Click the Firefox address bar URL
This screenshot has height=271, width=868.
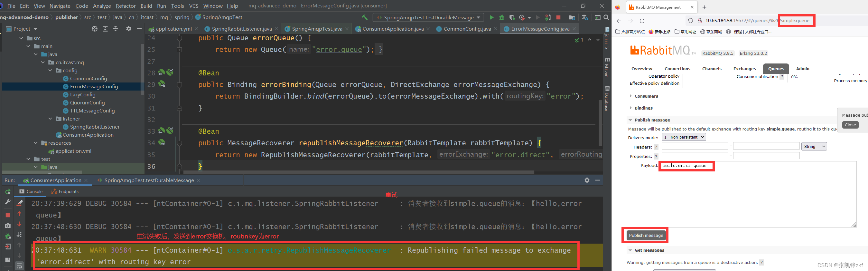[x=757, y=21]
